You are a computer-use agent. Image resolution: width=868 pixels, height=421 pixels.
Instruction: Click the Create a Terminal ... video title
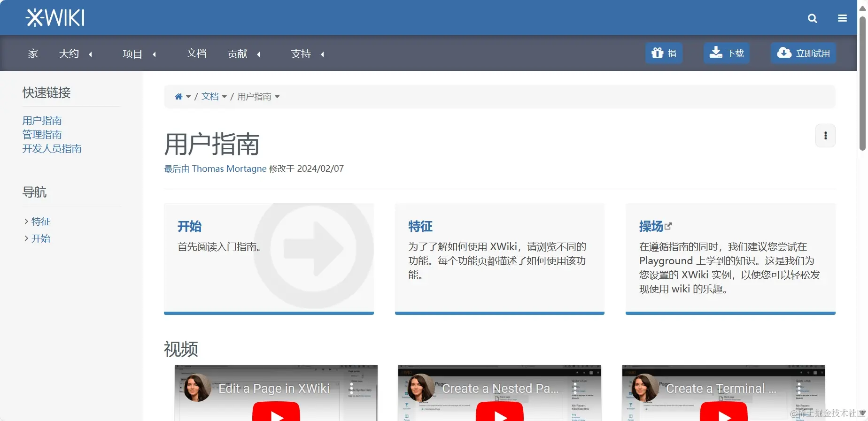[x=721, y=389]
